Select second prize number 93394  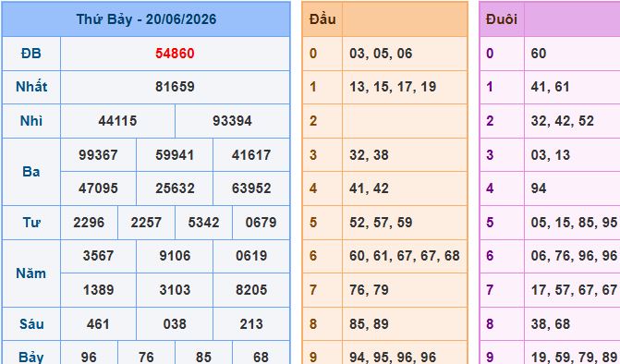click(232, 121)
